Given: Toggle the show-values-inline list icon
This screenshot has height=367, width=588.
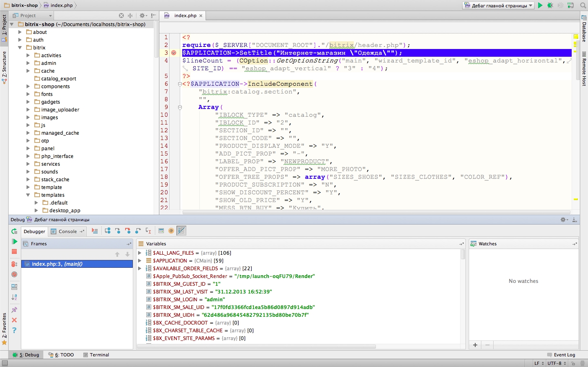Looking at the screenshot, I should 181,231.
